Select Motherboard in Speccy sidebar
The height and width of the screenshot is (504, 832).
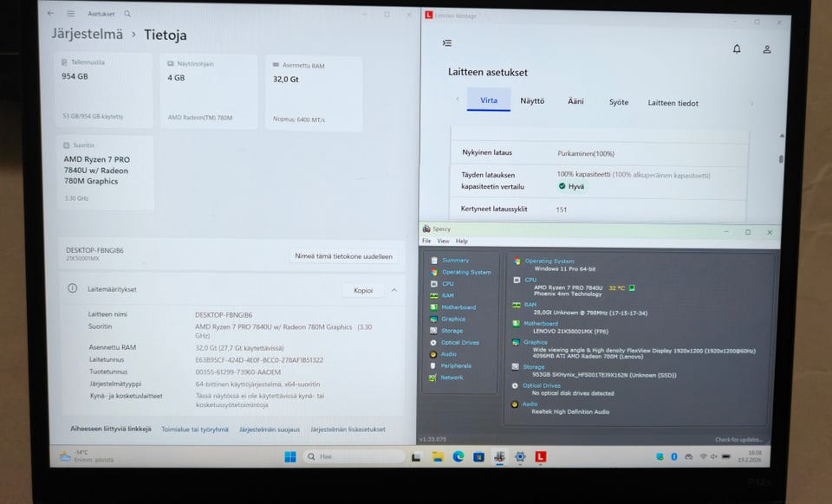point(458,307)
